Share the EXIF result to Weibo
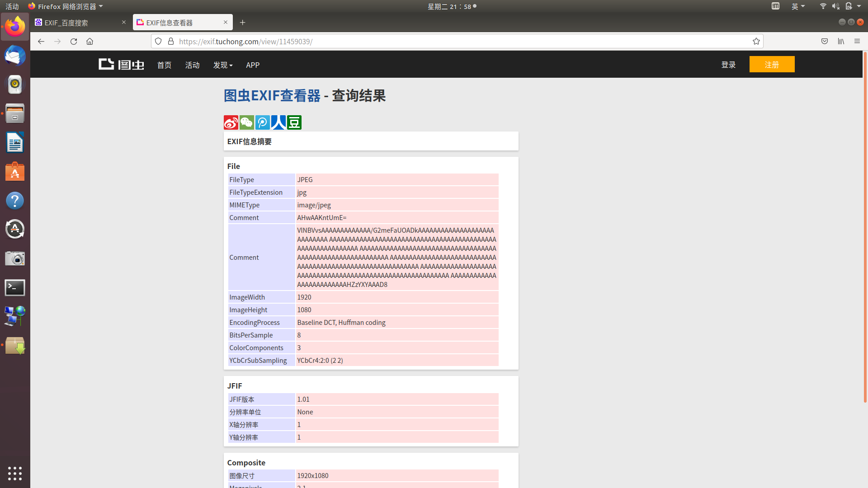The height and width of the screenshot is (488, 868). click(x=231, y=122)
